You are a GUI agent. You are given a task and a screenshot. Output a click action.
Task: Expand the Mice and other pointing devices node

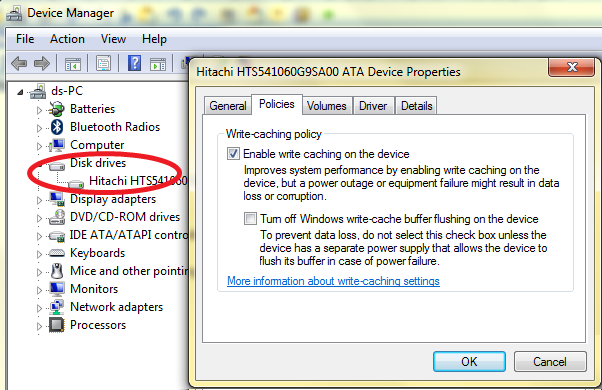tap(39, 272)
